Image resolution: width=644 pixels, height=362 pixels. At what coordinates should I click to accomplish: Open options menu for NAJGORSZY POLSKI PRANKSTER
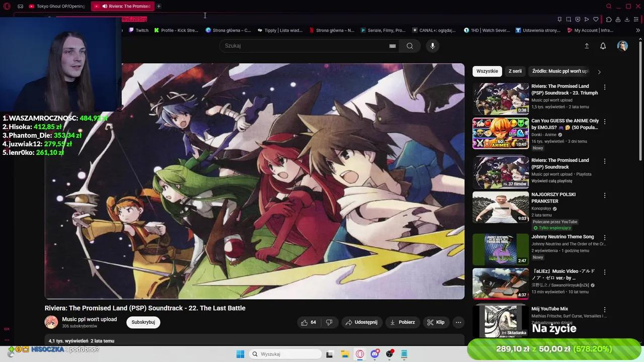(605, 195)
